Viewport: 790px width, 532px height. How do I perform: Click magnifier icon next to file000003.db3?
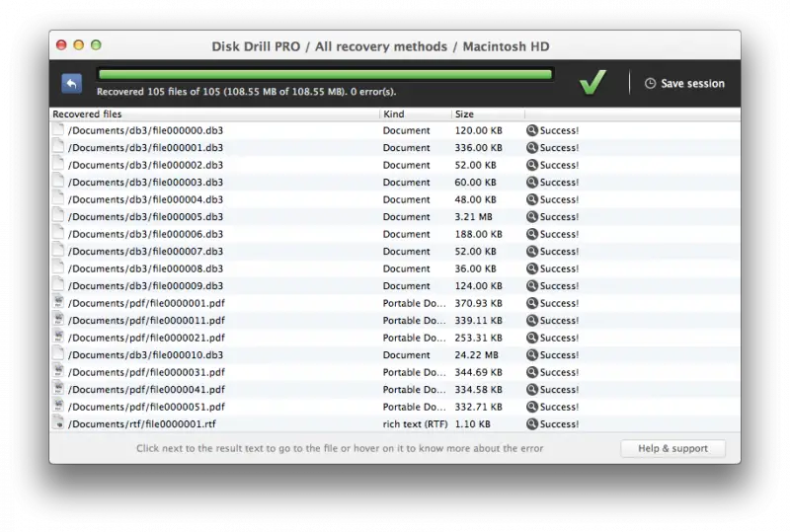tap(531, 182)
